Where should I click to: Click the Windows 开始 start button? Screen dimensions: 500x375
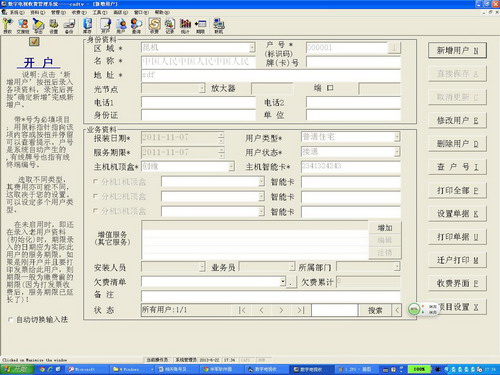(x=17, y=369)
